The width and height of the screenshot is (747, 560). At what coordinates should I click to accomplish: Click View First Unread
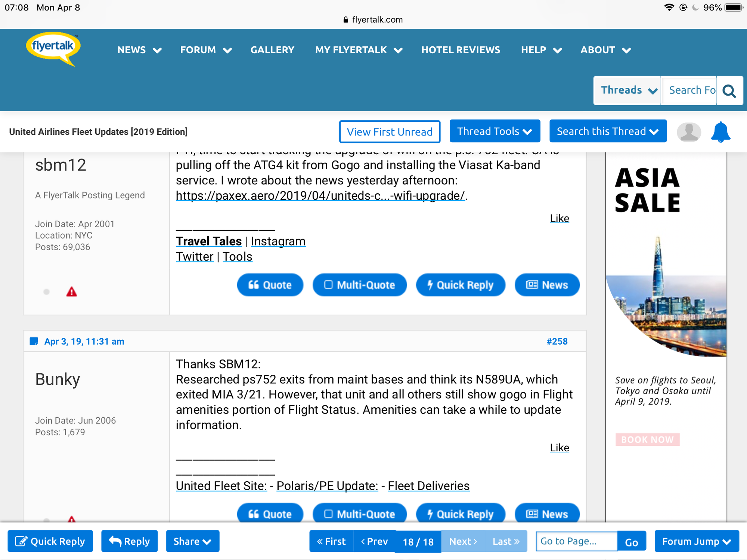[x=390, y=132]
